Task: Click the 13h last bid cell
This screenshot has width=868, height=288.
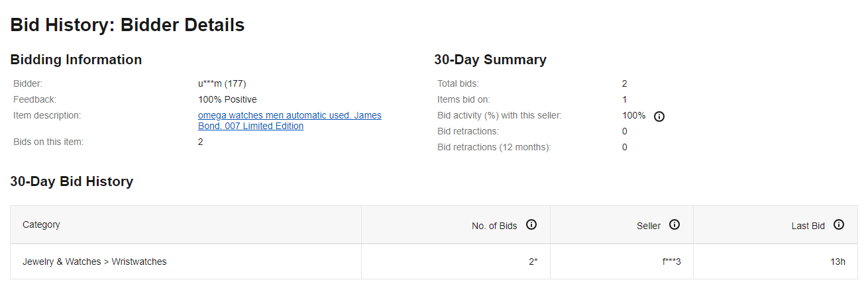Action: pos(838,262)
